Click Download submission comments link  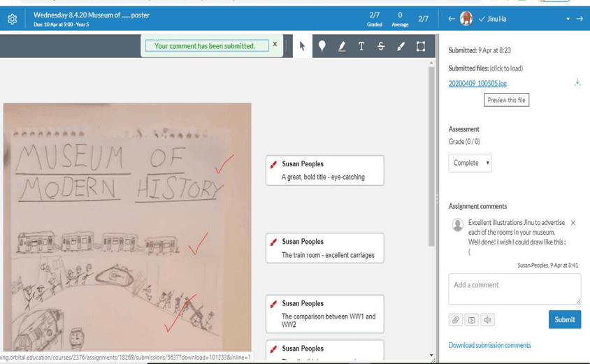click(x=489, y=345)
